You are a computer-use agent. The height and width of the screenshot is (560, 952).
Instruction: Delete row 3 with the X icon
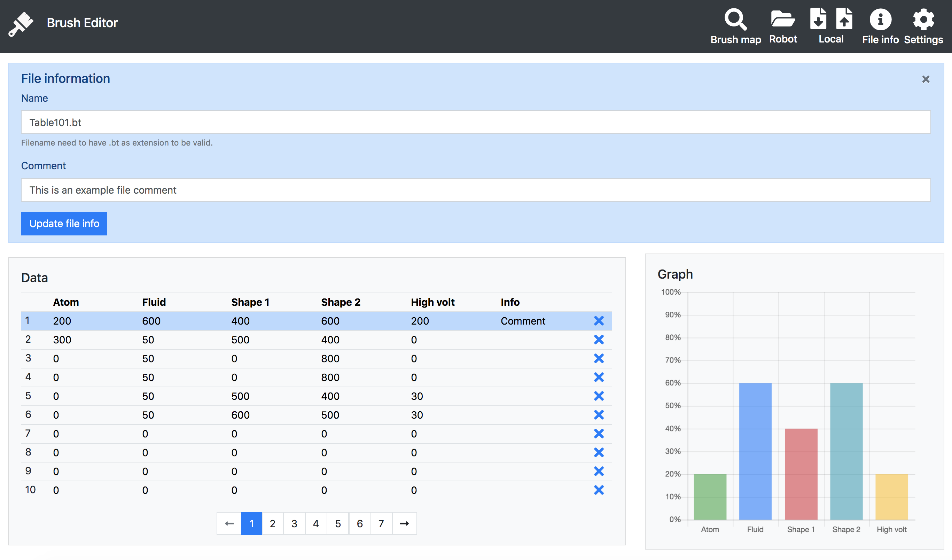tap(599, 358)
